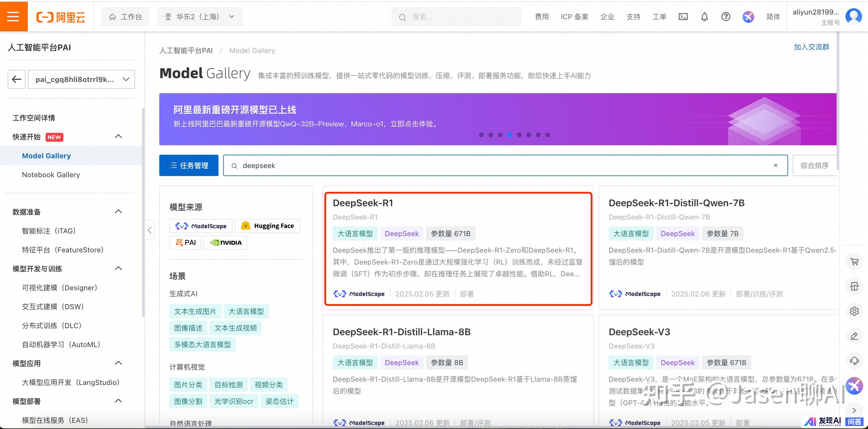Click the purple QwQ-32B banner
This screenshot has width=868, height=429.
click(498, 119)
